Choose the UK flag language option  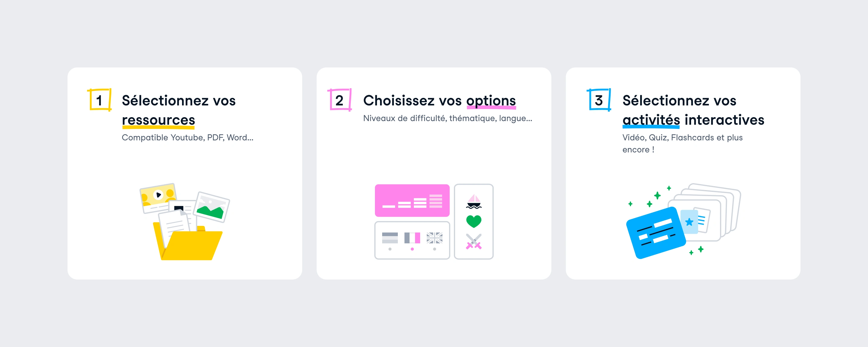[434, 238]
